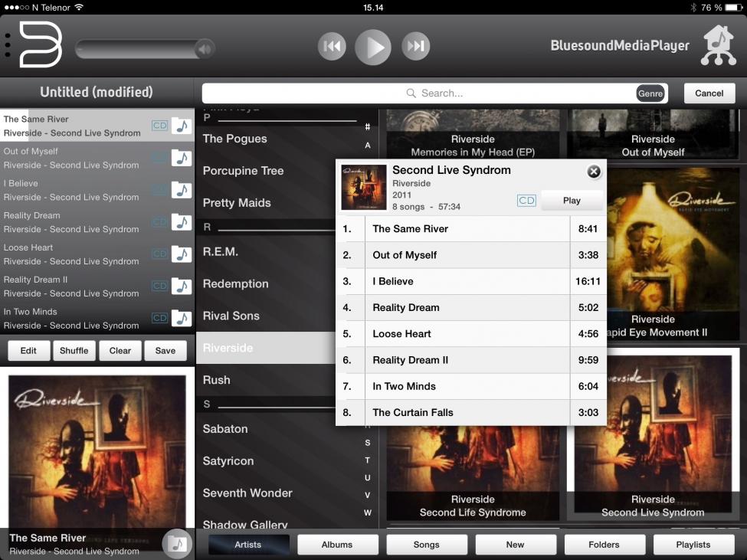Switch to the Playlists tab
747x560 pixels.
[693, 544]
